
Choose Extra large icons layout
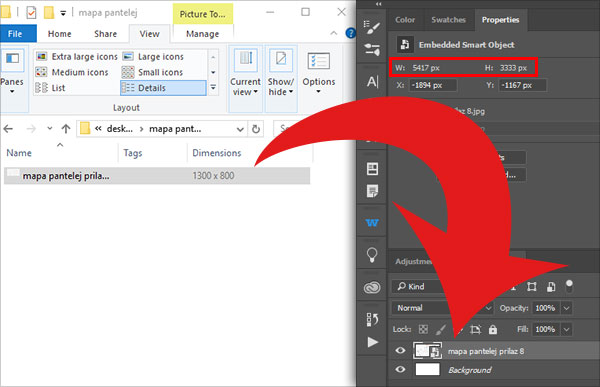click(77, 57)
